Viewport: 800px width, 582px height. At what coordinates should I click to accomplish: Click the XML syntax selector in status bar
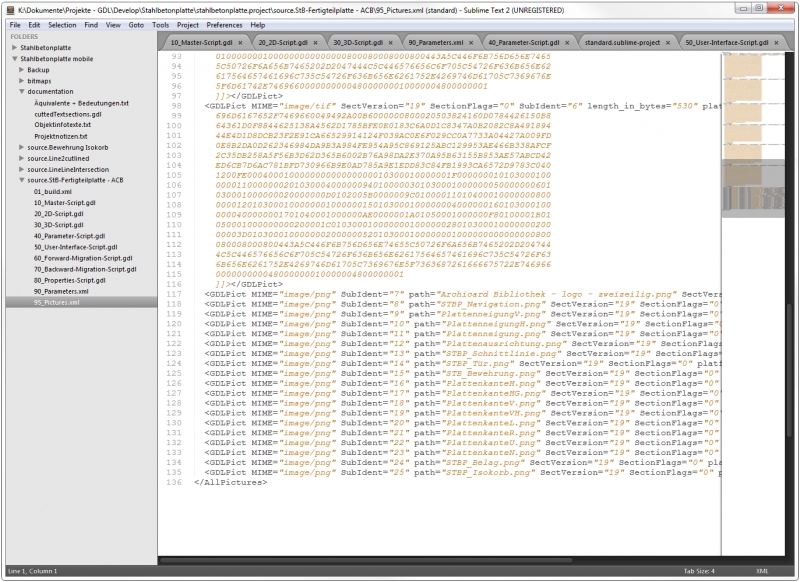tap(763, 571)
